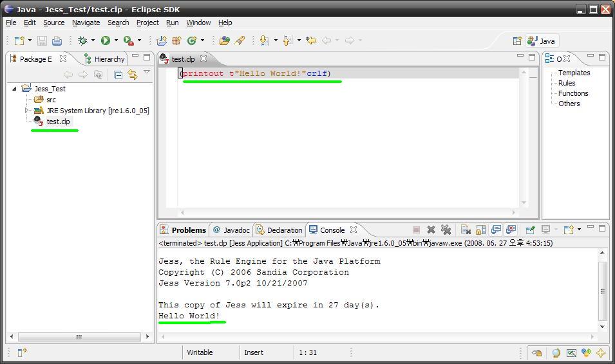Click Remove All Terminated Launches icon
615x364 pixels.
tap(446, 230)
